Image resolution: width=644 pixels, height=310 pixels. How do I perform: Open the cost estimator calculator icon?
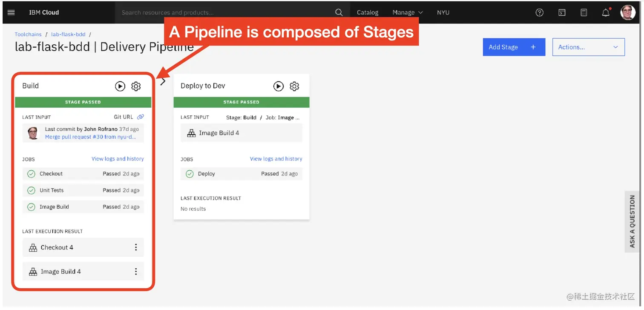pos(584,12)
